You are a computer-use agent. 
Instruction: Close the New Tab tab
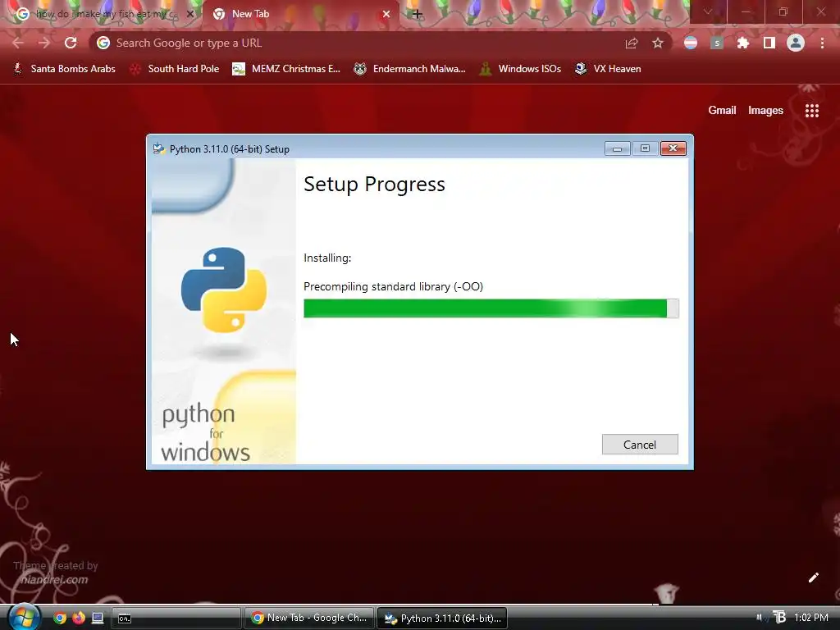[386, 15]
